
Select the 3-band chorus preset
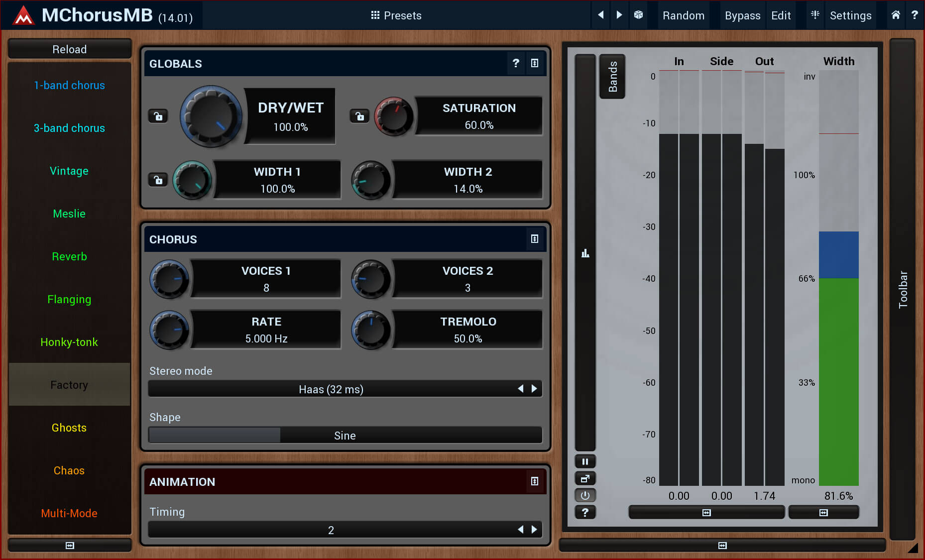69,128
